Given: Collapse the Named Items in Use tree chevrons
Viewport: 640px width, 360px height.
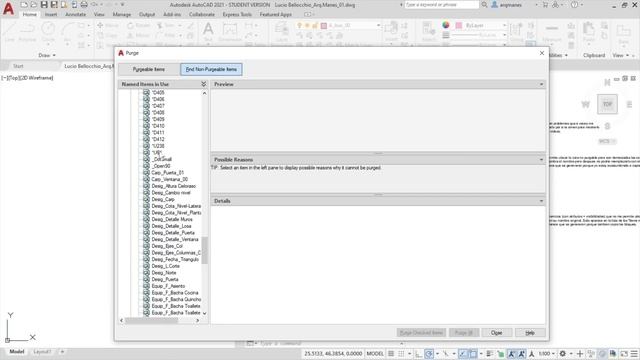Looking at the screenshot, I should click(x=204, y=84).
